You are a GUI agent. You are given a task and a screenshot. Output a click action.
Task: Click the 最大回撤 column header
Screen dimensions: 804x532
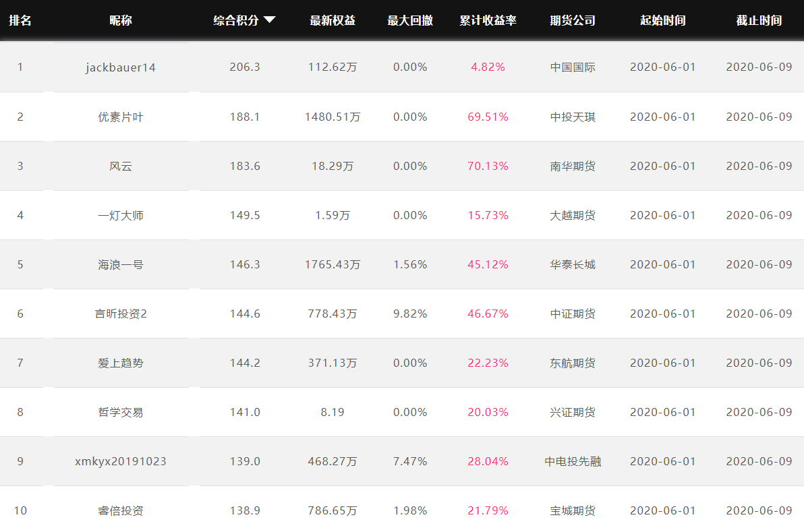409,20
